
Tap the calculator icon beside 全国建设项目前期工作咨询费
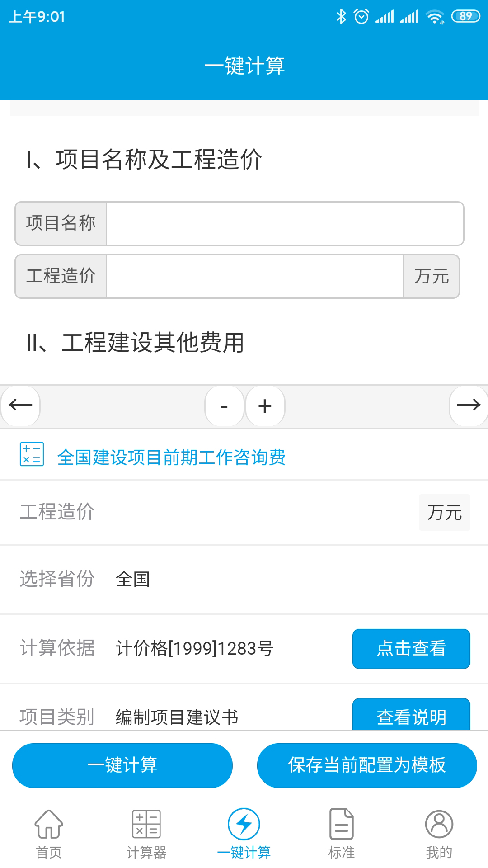pos(32,454)
